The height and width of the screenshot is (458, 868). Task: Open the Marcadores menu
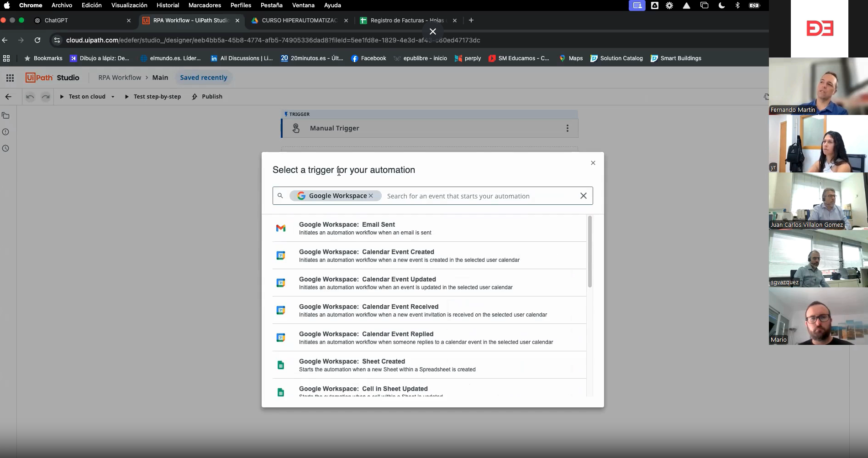pyautogui.click(x=205, y=5)
